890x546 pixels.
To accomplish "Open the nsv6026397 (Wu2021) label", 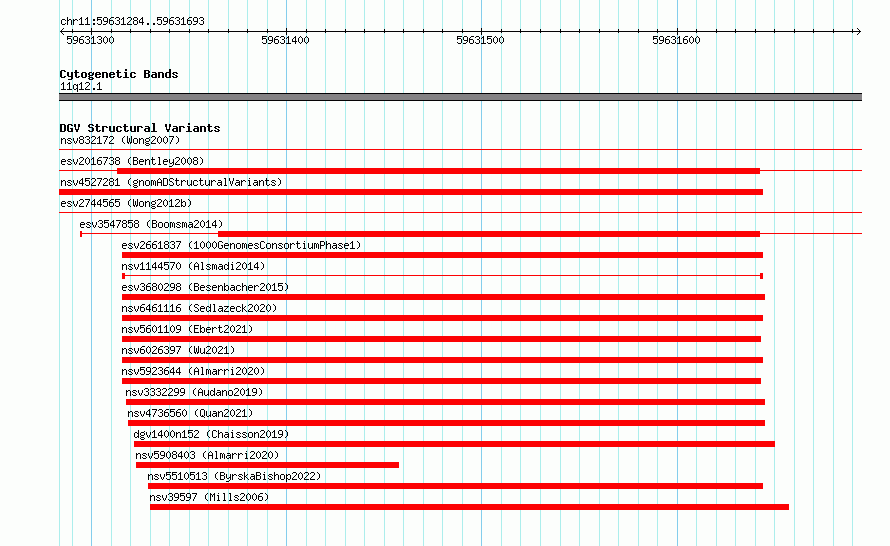I will click(x=178, y=350).
